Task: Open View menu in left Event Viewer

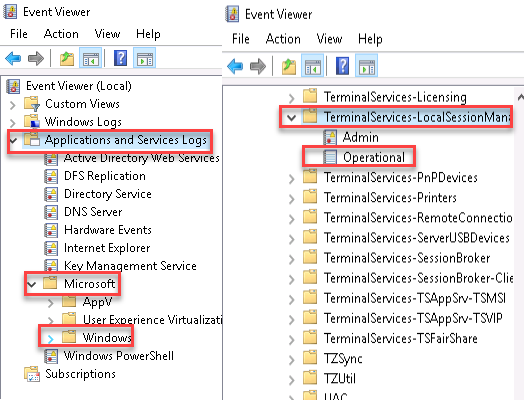Action: 107,34
